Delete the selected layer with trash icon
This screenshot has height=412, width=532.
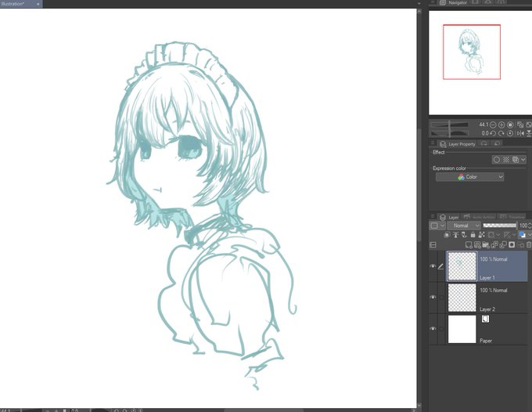529,245
